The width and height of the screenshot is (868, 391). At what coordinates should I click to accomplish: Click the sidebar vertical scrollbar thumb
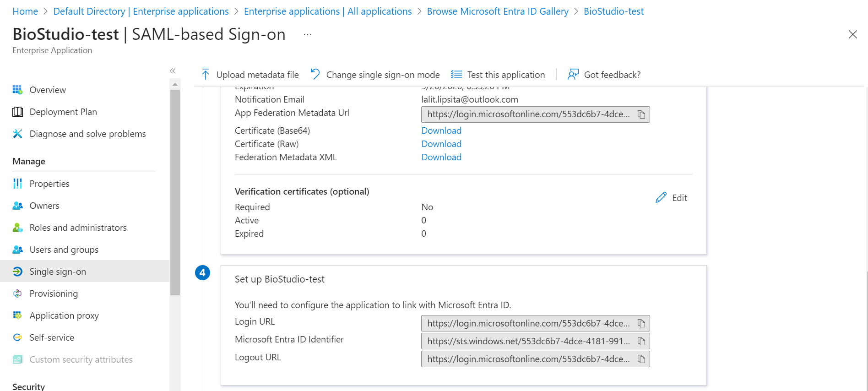(x=175, y=192)
